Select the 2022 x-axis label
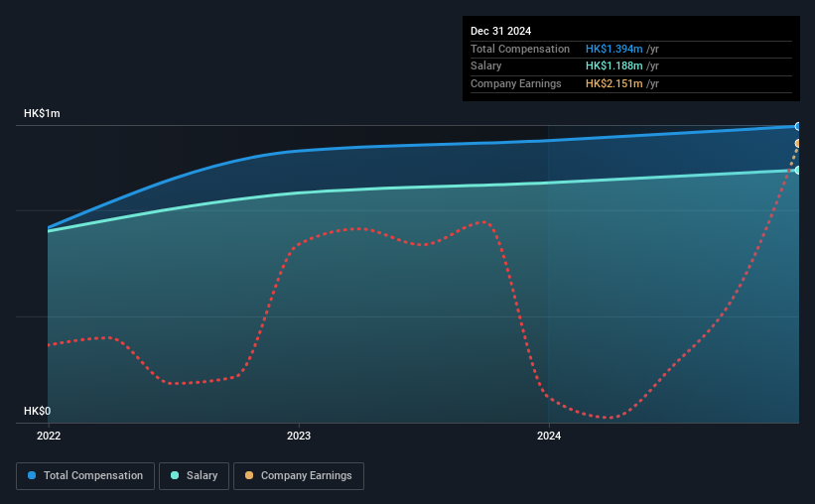 click(49, 436)
